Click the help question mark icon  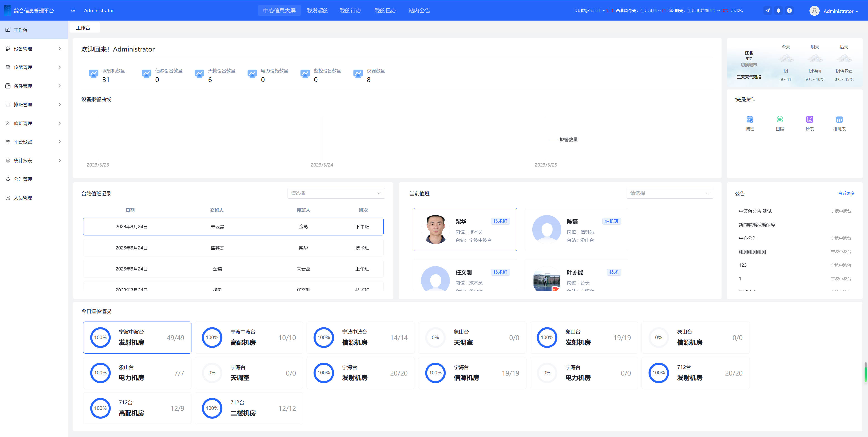coord(789,11)
